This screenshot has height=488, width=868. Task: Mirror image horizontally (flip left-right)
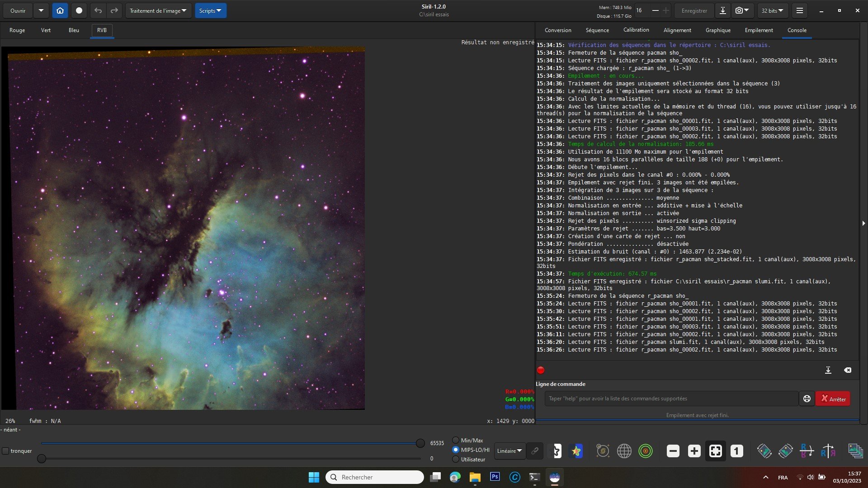pyautogui.click(x=828, y=451)
